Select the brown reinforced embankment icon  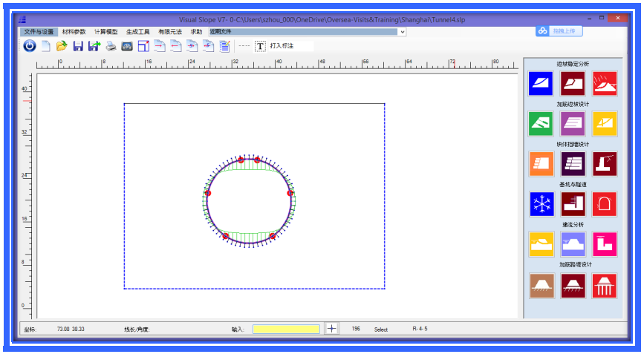pos(541,286)
